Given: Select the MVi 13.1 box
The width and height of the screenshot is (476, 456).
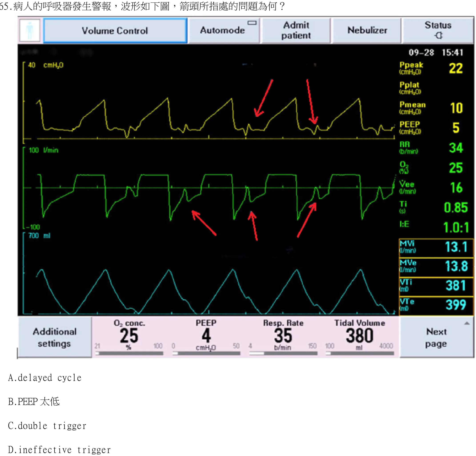Looking at the screenshot, I should point(436,248).
